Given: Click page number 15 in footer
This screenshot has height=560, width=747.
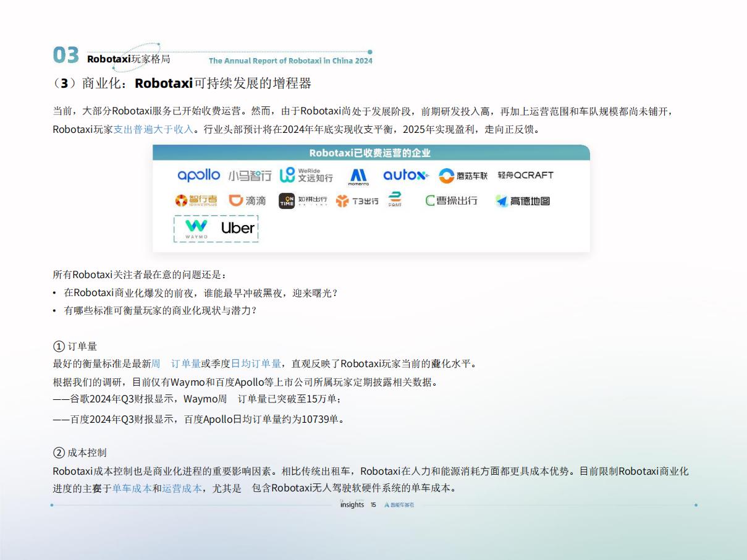Looking at the screenshot, I should coord(373,505).
